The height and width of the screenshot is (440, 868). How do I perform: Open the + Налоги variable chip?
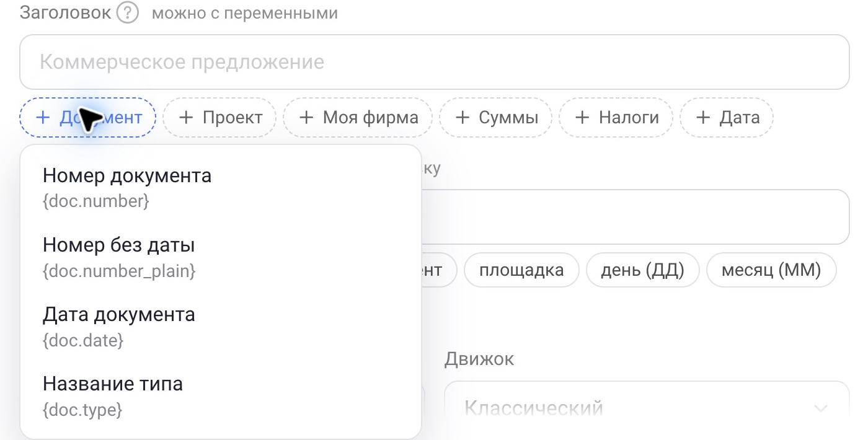tap(616, 118)
